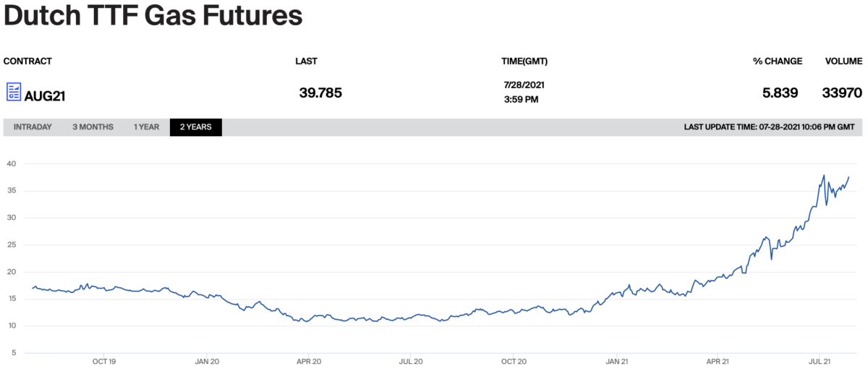Open the AUG21 contract link
This screenshot has width=868, height=369.
coord(45,95)
